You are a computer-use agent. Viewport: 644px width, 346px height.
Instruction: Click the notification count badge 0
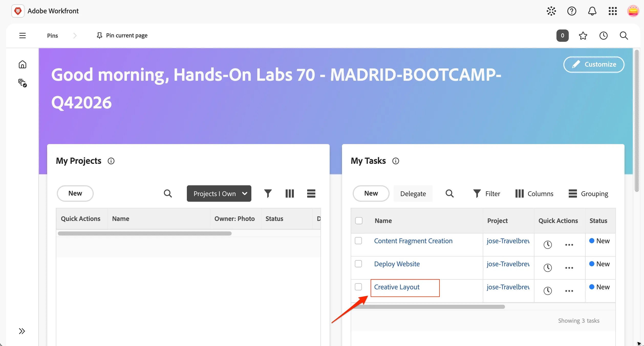point(562,36)
